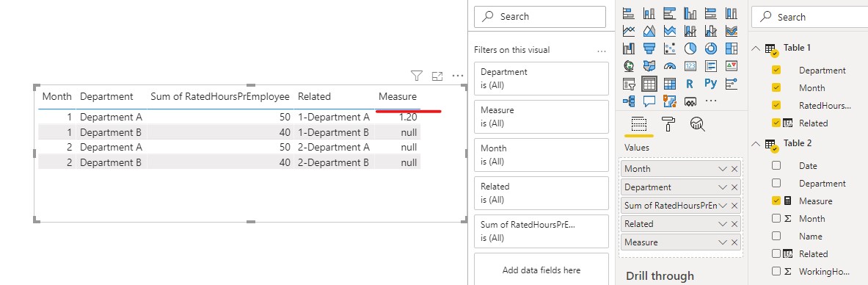868x285 pixels.
Task: Select the Pie chart visual
Action: click(x=690, y=48)
